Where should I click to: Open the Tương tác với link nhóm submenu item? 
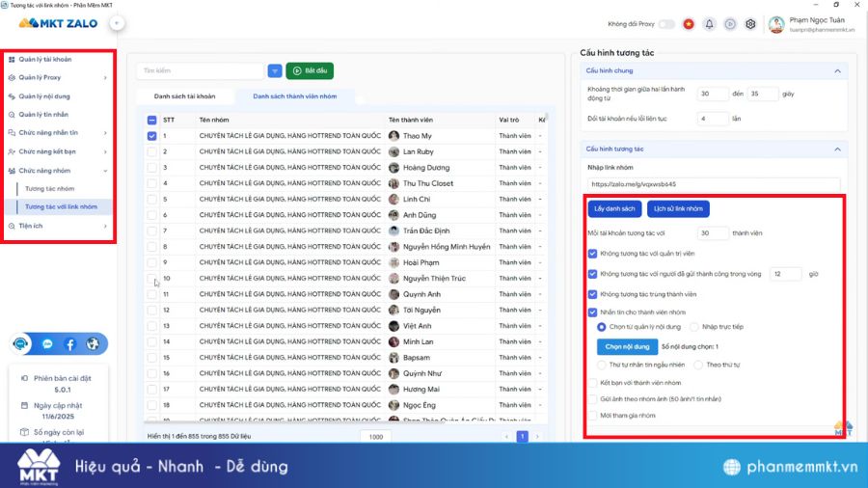[x=61, y=207]
